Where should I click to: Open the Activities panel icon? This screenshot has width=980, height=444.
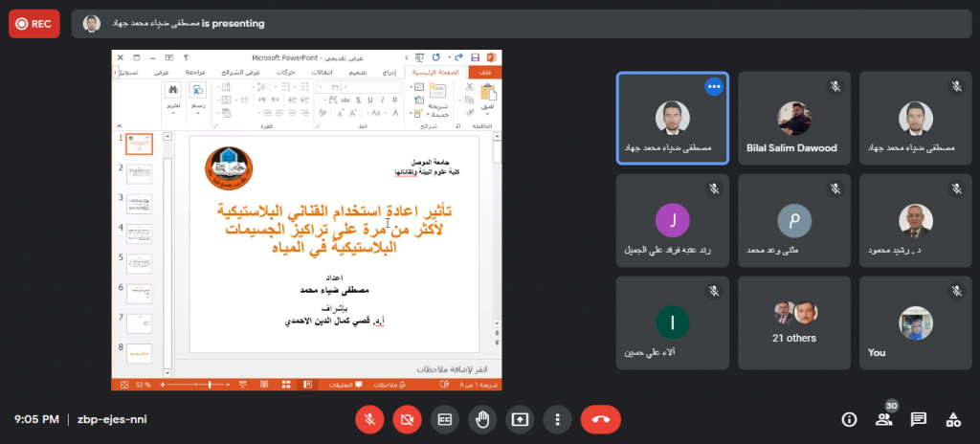(x=953, y=419)
